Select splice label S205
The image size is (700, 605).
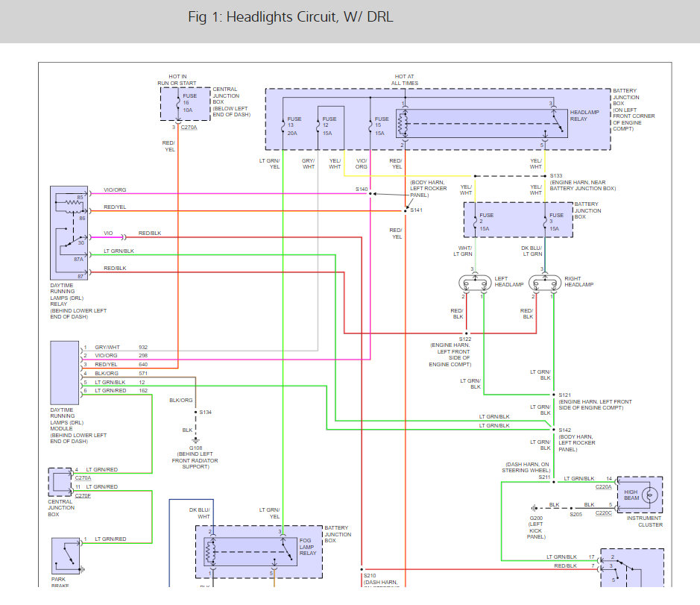tap(576, 514)
